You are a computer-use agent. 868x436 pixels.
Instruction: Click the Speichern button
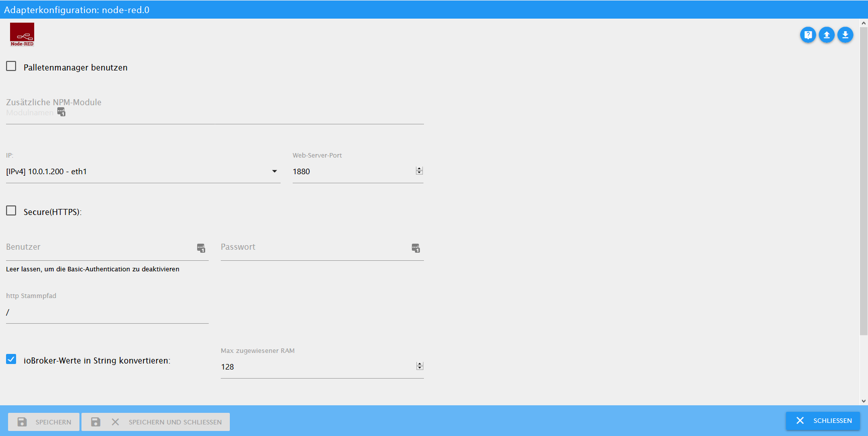44,422
